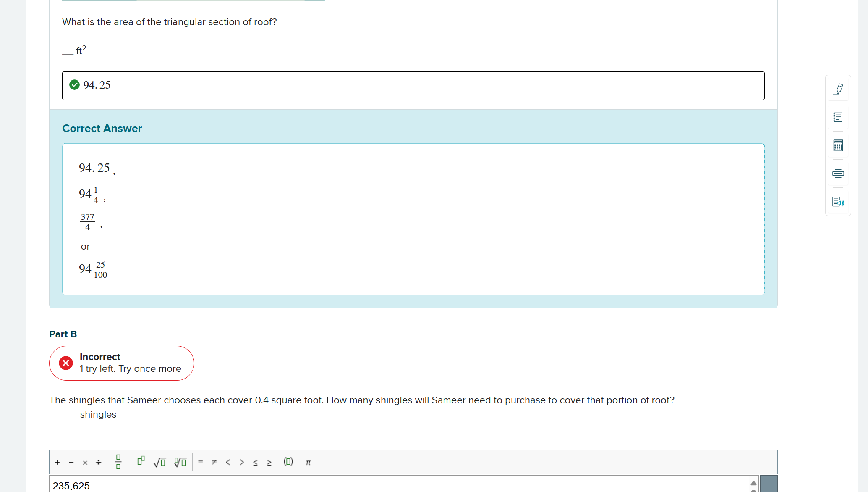Viewport: 868px width, 492px height.
Task: Insert the pi symbol
Action: [308, 462]
